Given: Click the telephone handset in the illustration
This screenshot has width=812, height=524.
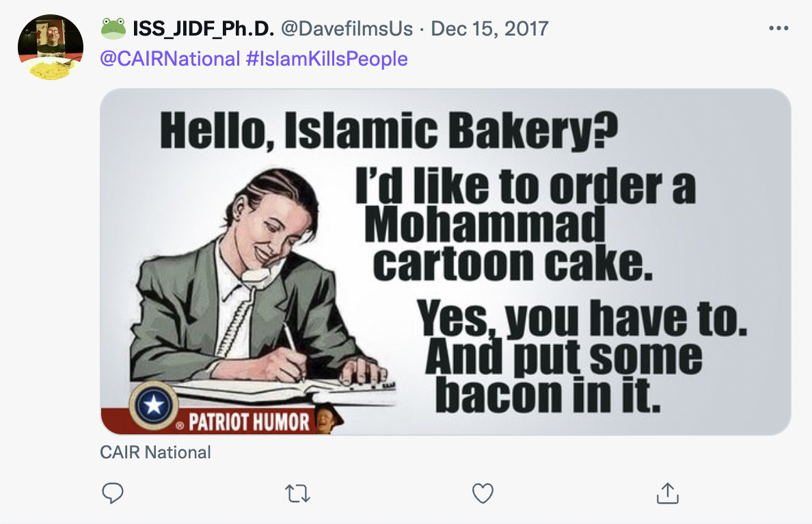Looking at the screenshot, I should [x=256, y=276].
